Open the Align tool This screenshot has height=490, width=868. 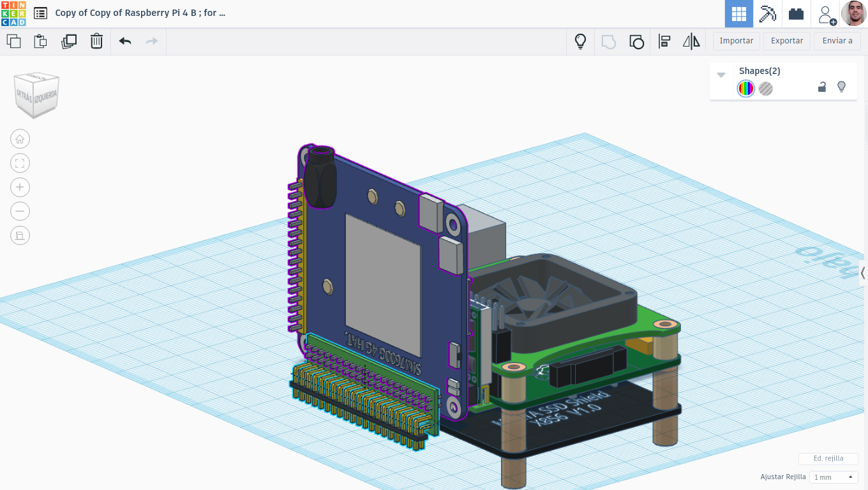point(664,41)
